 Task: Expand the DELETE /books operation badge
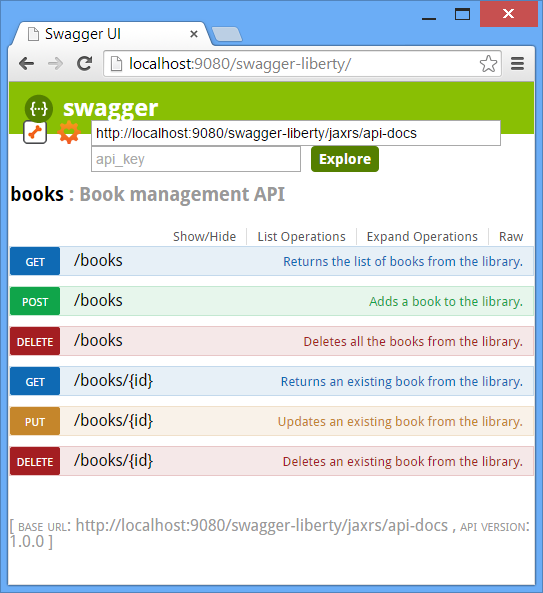pyautogui.click(x=35, y=341)
